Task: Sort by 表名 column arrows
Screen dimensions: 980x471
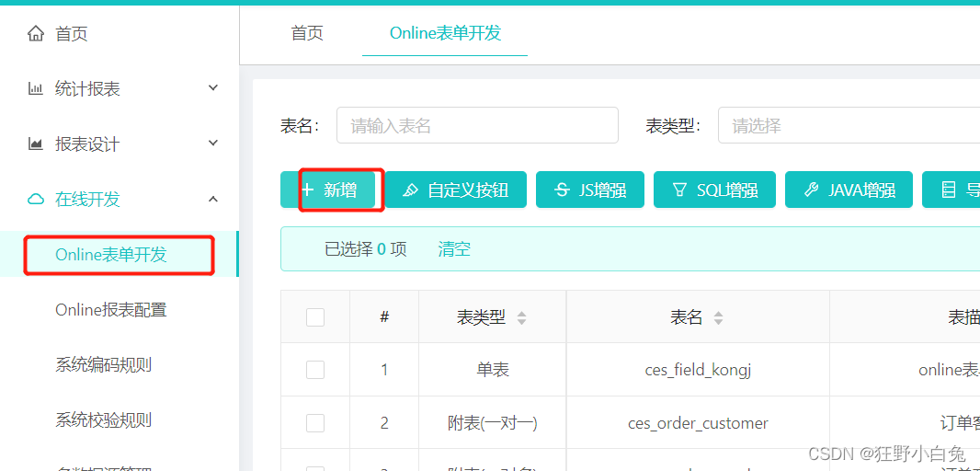Action: pyautogui.click(x=719, y=318)
